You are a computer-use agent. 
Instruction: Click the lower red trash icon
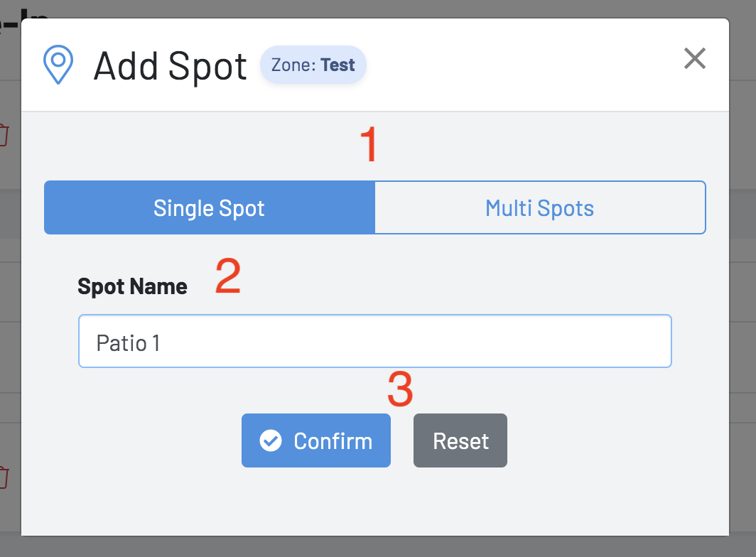pos(4,477)
